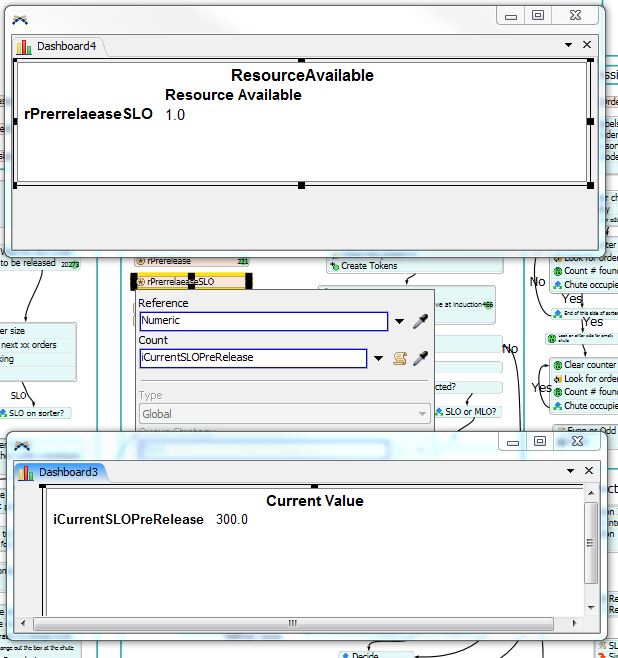Expand the Reference field dropdown arrow
Screen dimensions: 618x658
pyautogui.click(x=399, y=322)
